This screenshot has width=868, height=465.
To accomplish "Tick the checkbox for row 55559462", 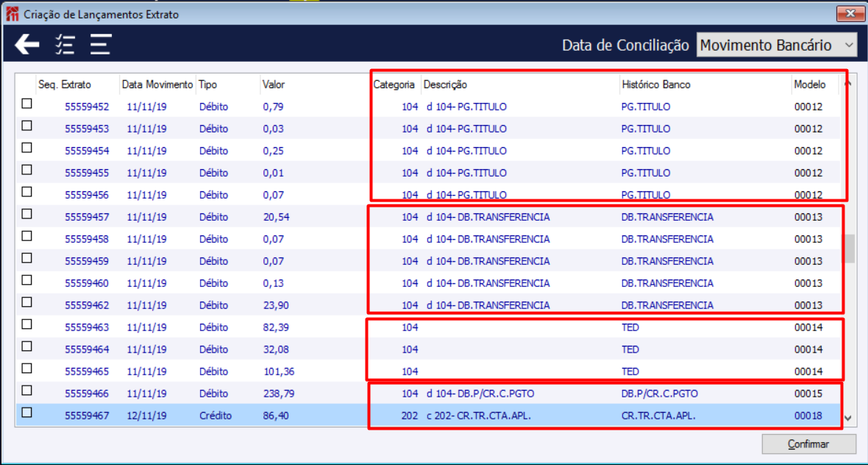I will pos(26,302).
